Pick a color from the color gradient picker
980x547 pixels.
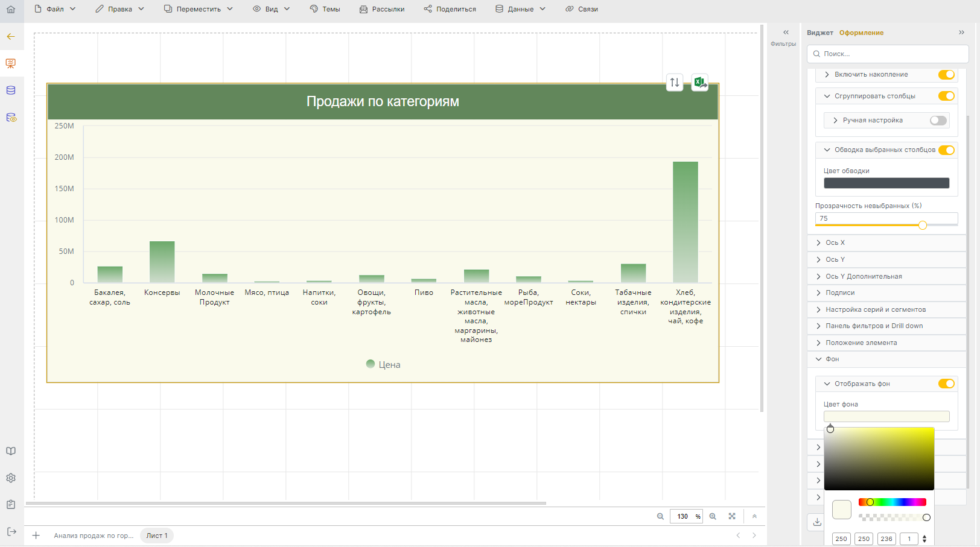[x=879, y=458]
